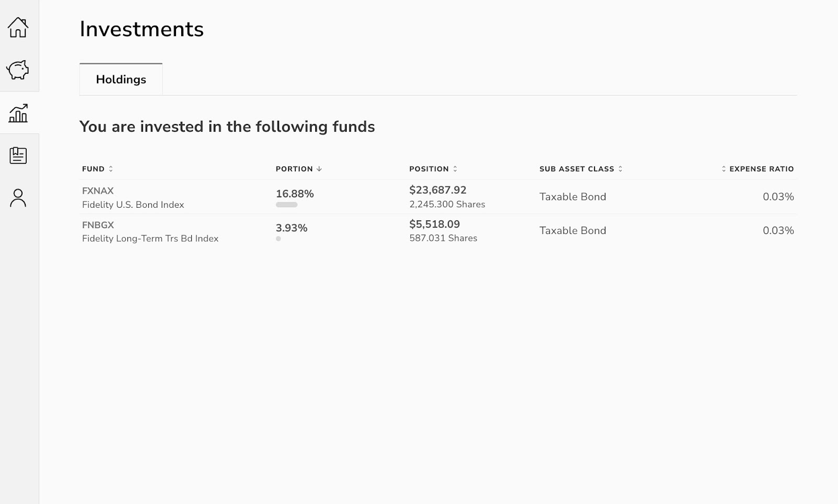Click the $23,687.92 position value
The height and width of the screenshot is (504, 838).
[x=438, y=190]
